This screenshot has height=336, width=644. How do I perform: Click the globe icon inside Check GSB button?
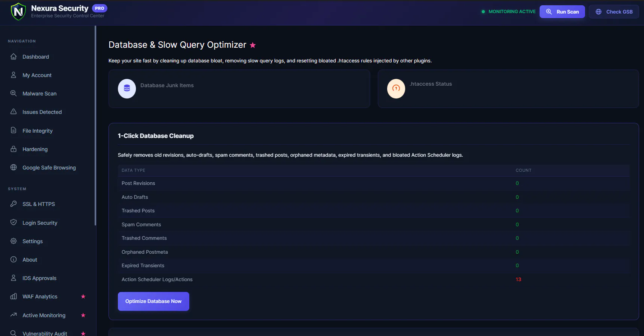point(599,12)
